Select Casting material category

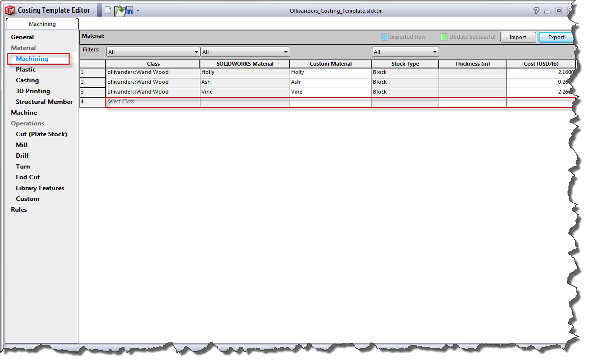[x=27, y=80]
